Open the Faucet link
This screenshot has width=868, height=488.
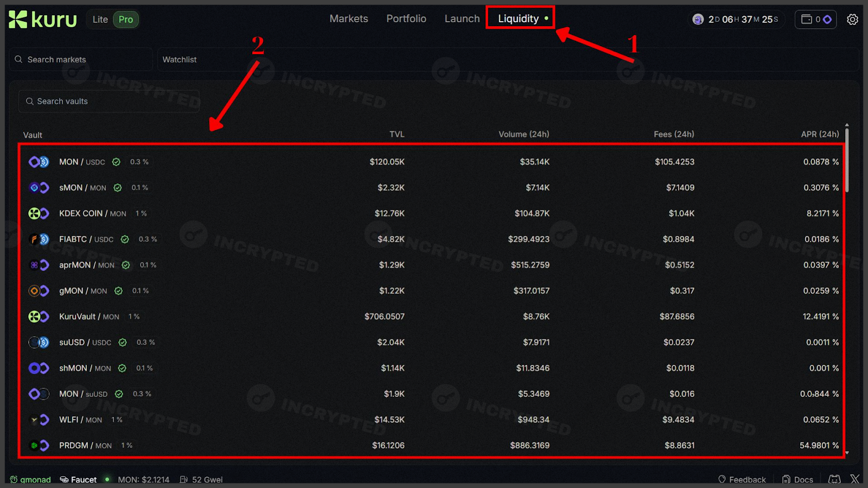click(79, 479)
